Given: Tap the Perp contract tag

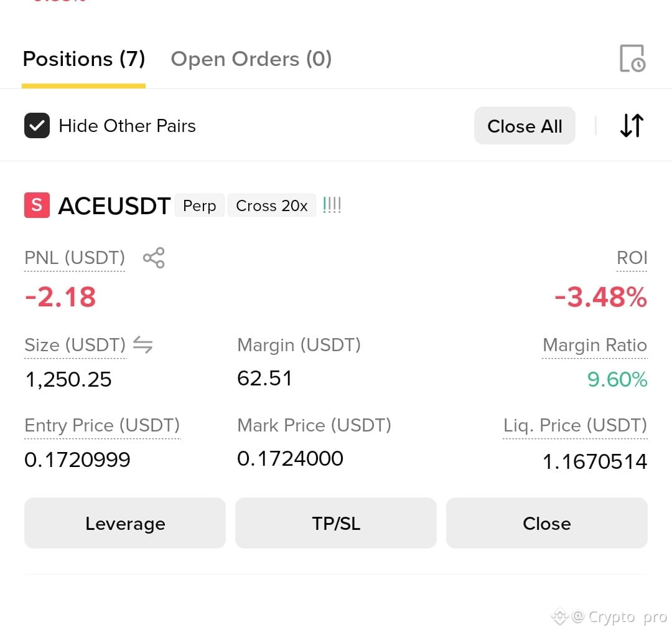Looking at the screenshot, I should pos(199,205).
